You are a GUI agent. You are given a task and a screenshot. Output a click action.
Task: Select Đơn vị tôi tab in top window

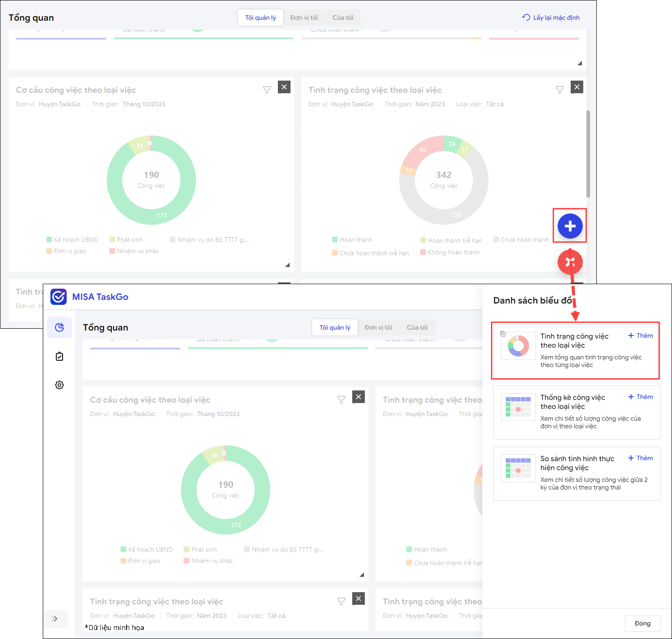coord(304,18)
